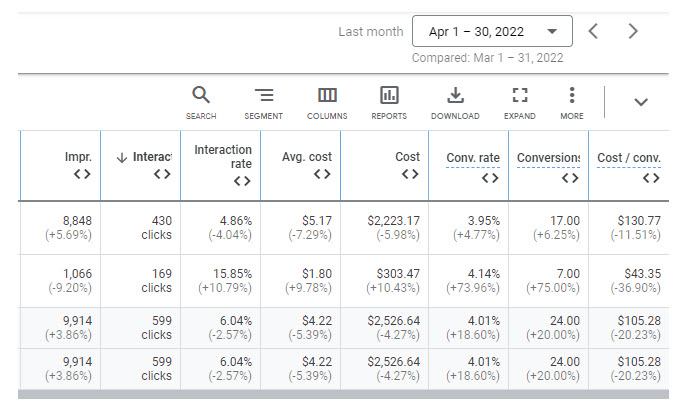Go to previous date range
677x404 pixels.
coord(593,31)
